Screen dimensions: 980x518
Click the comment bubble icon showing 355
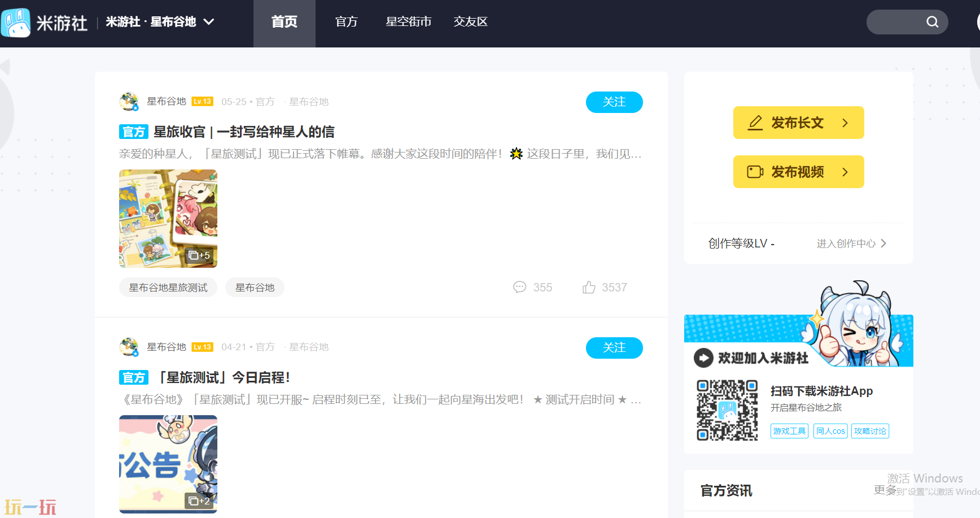point(519,287)
